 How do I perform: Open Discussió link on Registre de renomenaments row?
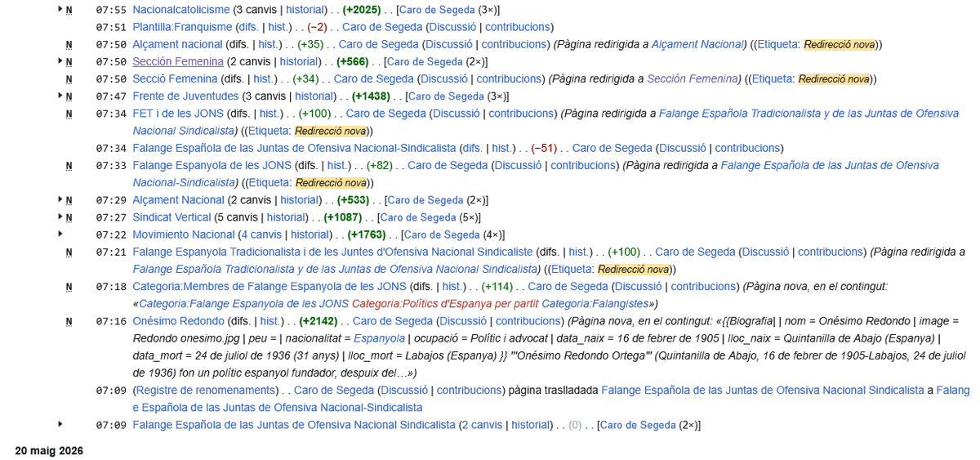click(403, 390)
